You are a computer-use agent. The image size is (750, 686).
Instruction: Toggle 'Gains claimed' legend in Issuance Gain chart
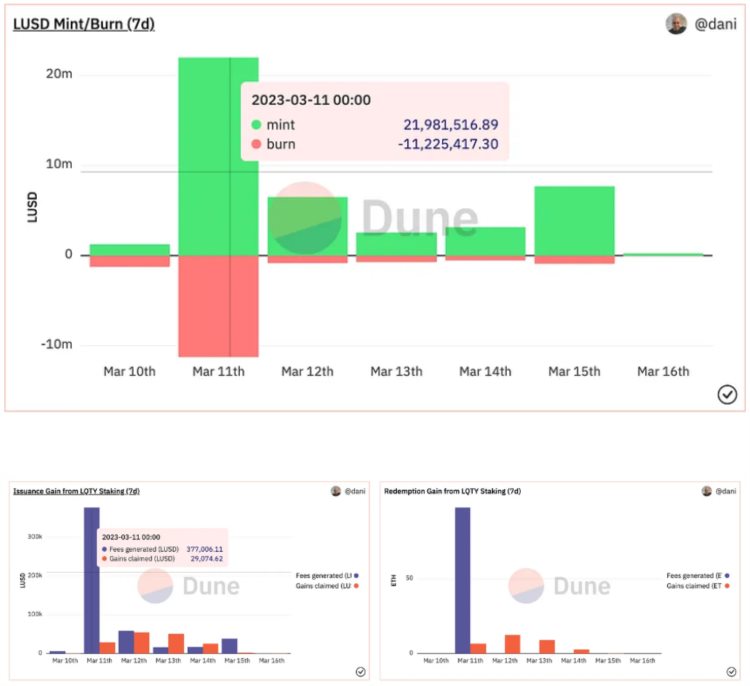327,586
